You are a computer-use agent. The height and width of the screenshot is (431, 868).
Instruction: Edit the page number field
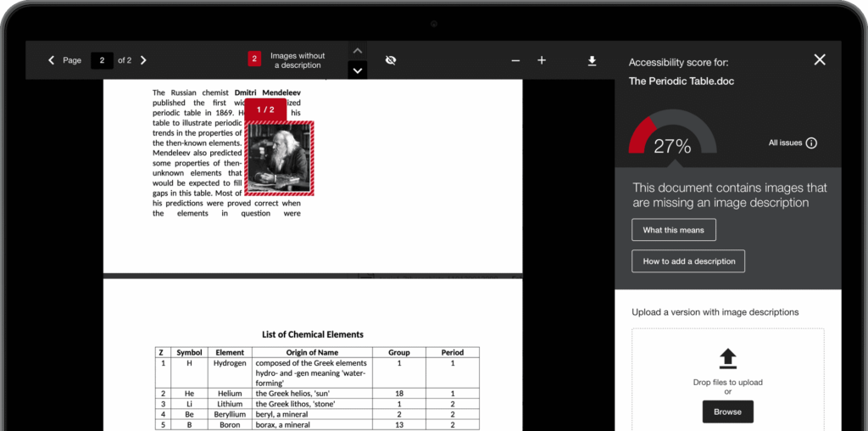[x=102, y=60]
